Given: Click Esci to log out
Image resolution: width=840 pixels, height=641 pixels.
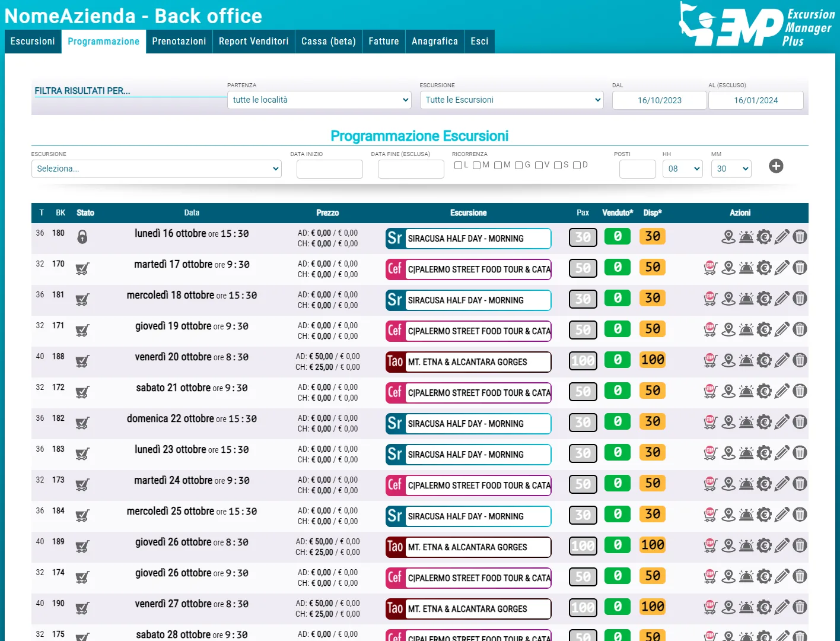Looking at the screenshot, I should [479, 42].
